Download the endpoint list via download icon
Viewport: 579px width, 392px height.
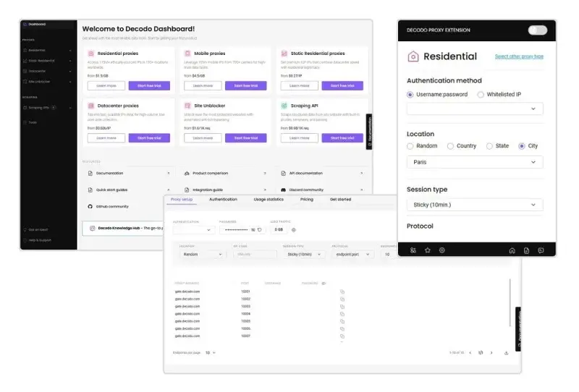[507, 353]
